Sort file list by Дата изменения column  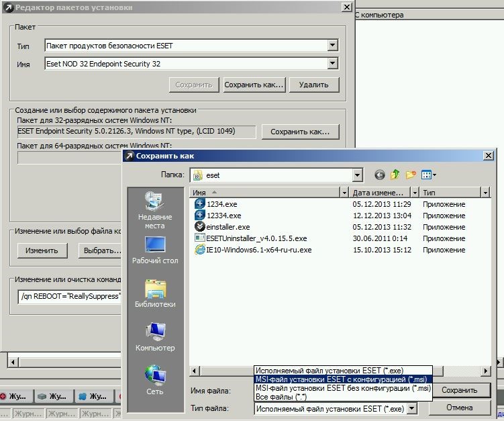[x=381, y=193]
